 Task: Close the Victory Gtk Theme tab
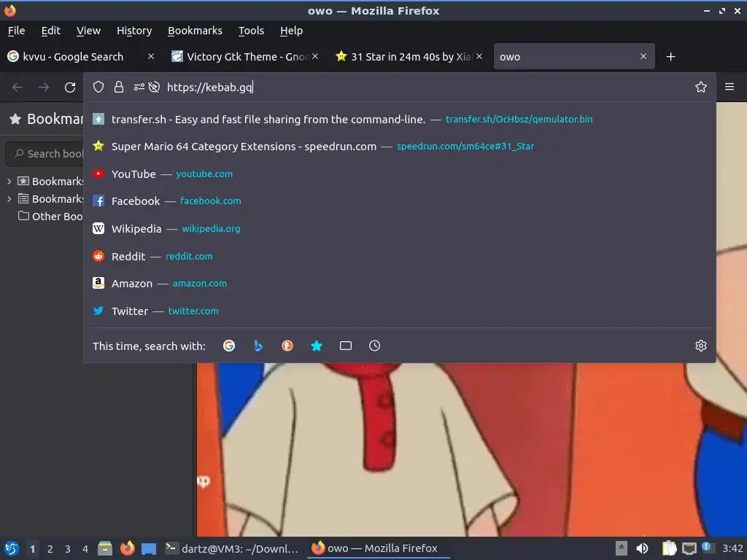click(315, 57)
